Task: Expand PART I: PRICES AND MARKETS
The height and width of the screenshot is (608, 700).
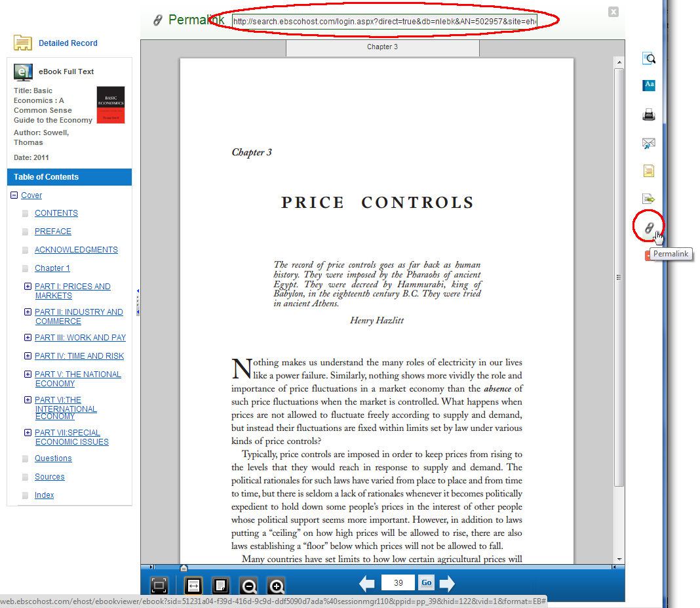Action: click(28, 287)
